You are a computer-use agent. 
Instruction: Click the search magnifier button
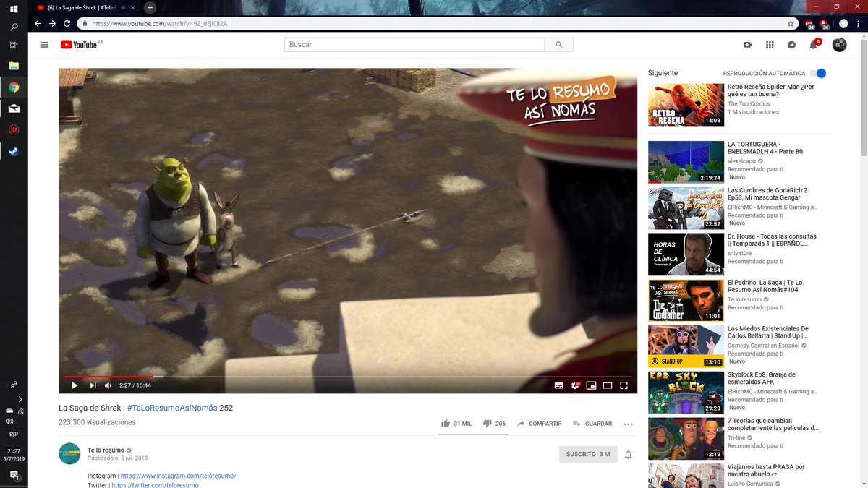pos(559,45)
